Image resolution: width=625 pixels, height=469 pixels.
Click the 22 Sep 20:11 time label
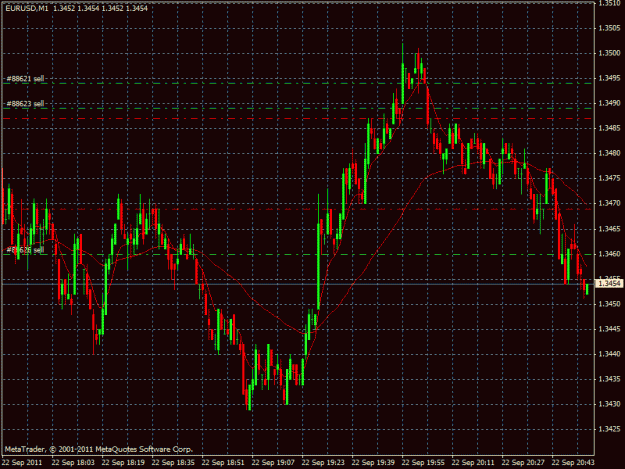click(x=474, y=463)
